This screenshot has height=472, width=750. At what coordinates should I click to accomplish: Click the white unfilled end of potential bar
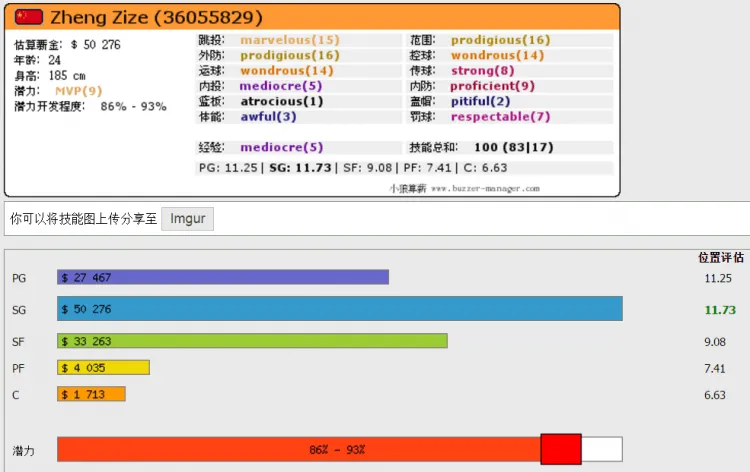coord(602,450)
